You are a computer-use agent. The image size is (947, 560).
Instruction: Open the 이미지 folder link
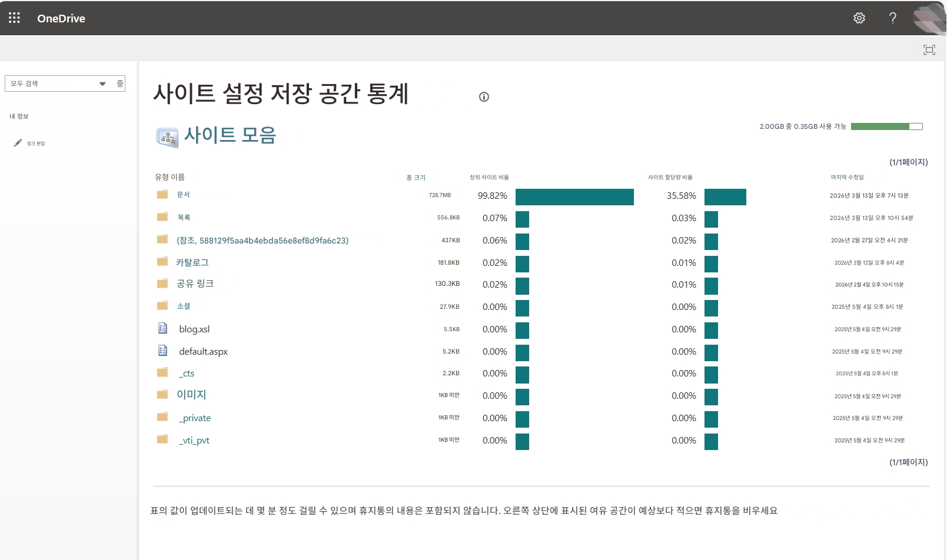[191, 395]
